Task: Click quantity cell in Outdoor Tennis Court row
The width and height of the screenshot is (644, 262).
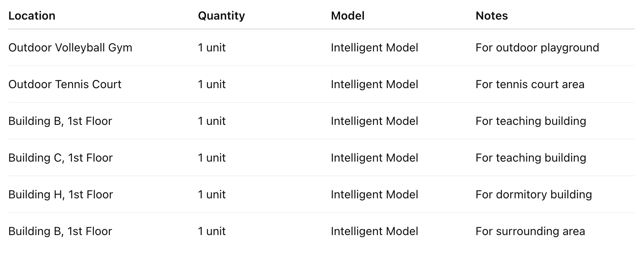Action: 211,84
